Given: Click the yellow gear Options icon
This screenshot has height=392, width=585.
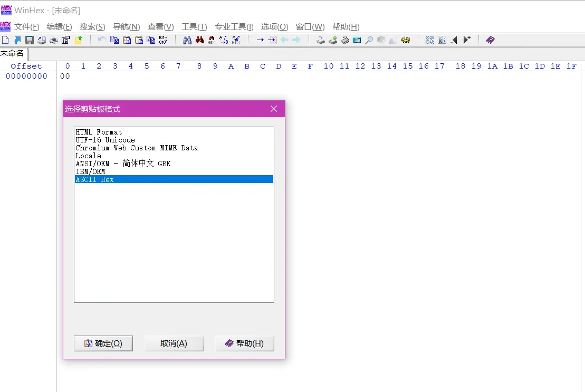Looking at the screenshot, I should pyautogui.click(x=406, y=40).
